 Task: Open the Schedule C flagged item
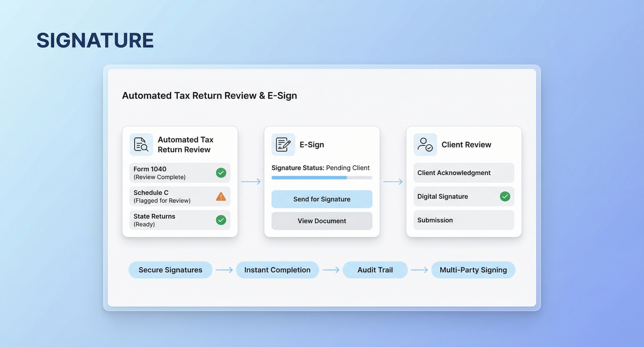click(x=171, y=197)
